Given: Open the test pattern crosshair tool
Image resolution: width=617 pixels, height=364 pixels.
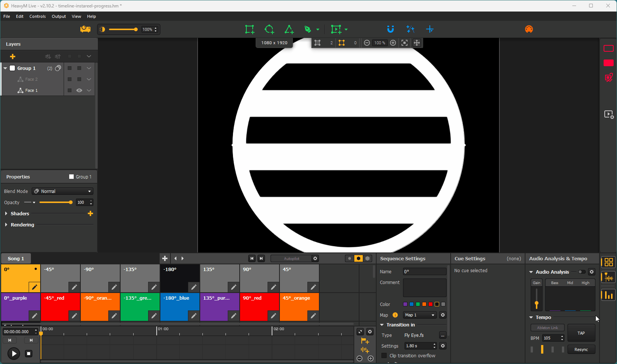Looking at the screenshot, I should pos(430,29).
